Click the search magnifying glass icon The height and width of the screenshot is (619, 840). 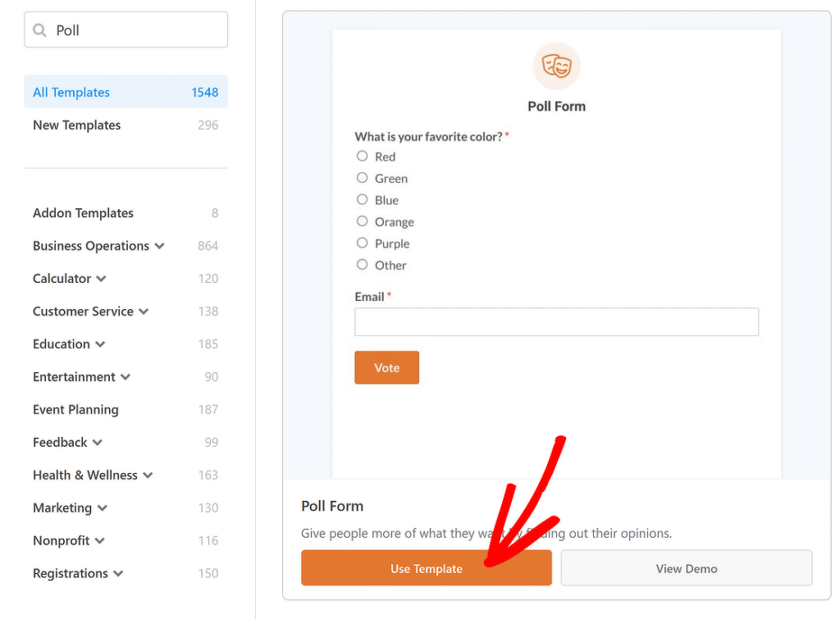click(x=40, y=30)
